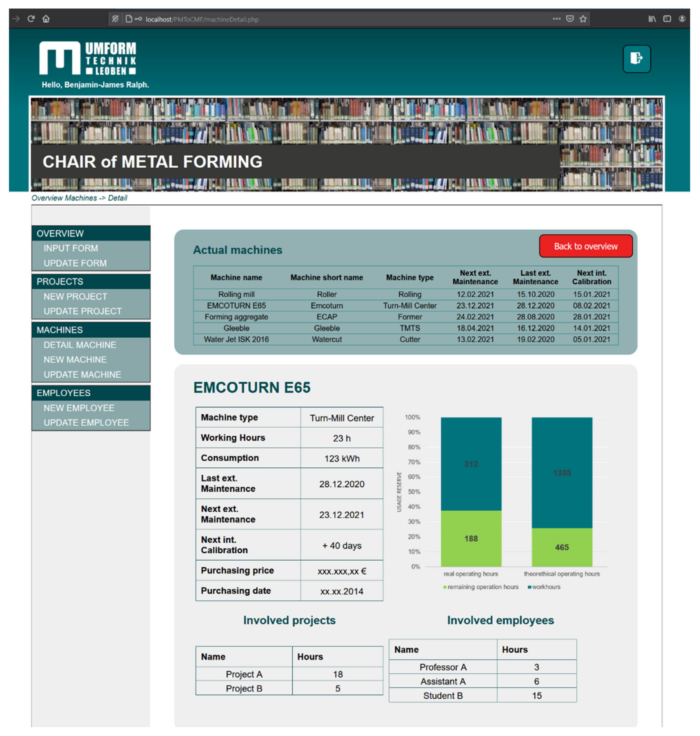Go to NEW MACHINE menu entry
700x736 pixels.
point(75,359)
